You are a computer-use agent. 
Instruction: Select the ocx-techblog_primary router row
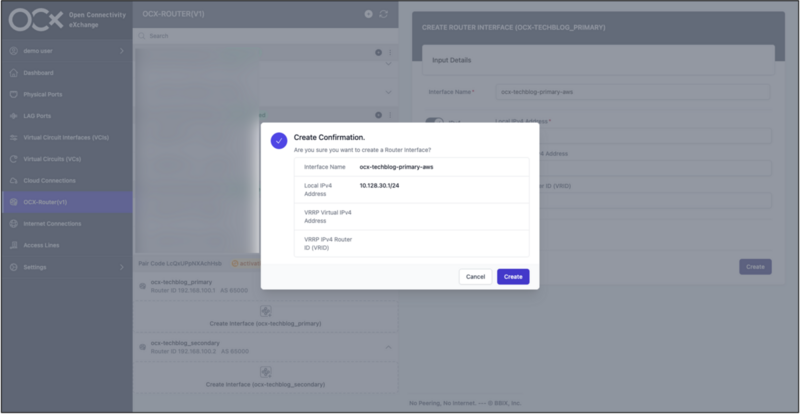(265, 286)
